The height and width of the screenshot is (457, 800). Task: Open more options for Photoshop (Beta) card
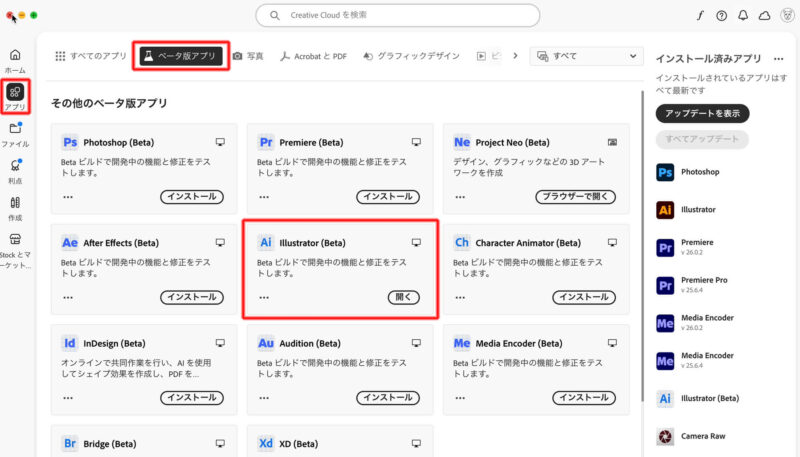click(68, 197)
